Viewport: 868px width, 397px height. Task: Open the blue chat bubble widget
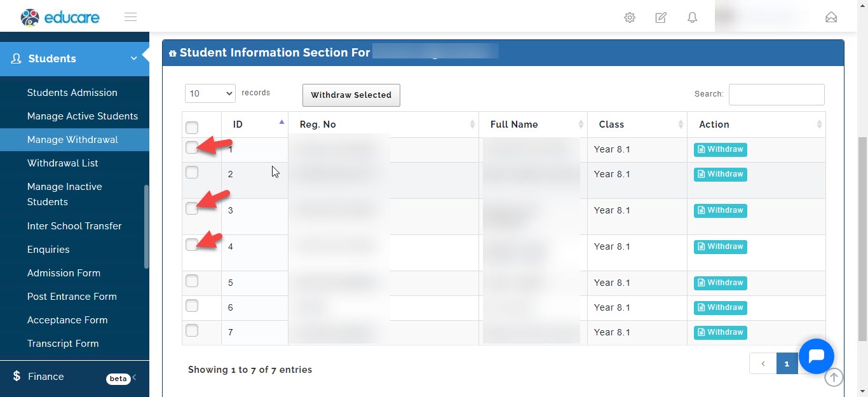(x=817, y=356)
